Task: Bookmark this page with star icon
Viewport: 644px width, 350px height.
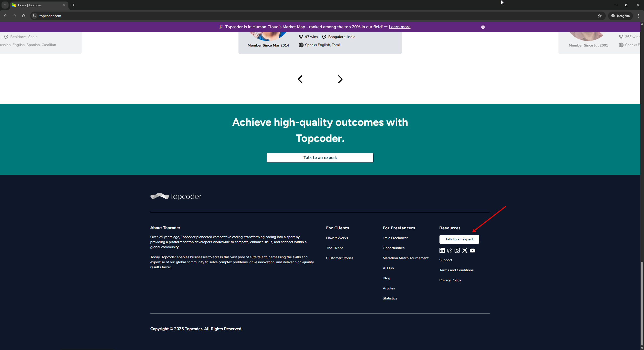Action: click(600, 16)
